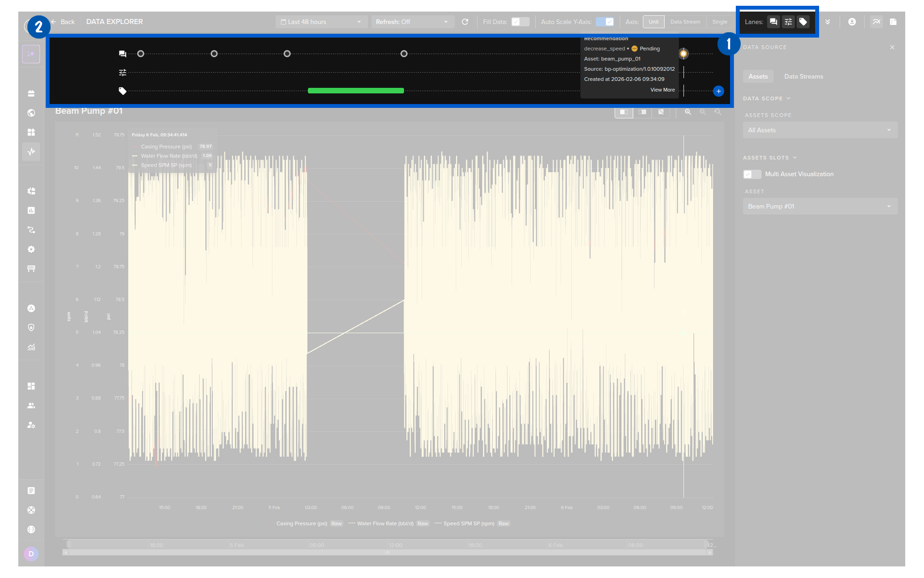
Task: Select the Data Stream axis option
Action: (x=685, y=22)
